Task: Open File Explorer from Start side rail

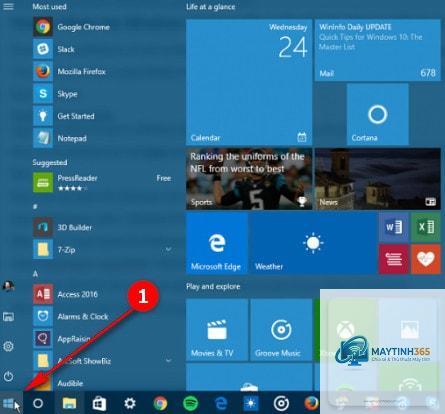Action: pyautogui.click(x=8, y=316)
